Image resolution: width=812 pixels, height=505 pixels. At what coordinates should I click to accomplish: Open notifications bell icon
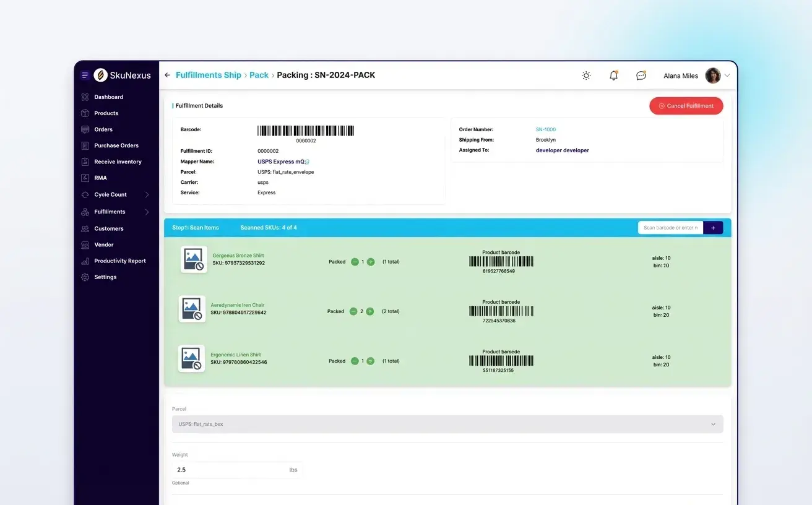(x=613, y=76)
